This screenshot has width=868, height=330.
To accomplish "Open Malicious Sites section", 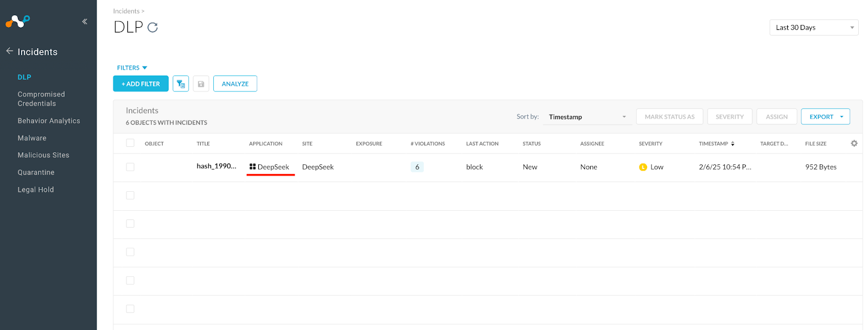I will (x=43, y=155).
